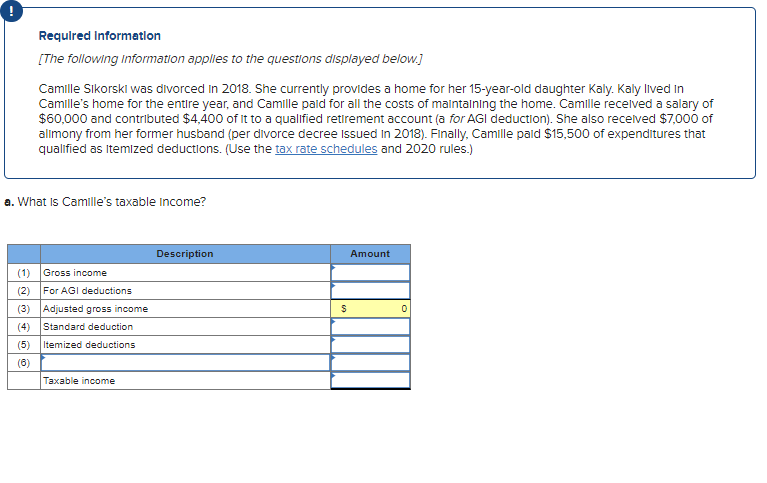Open the tax rate schedules link

[x=326, y=149]
